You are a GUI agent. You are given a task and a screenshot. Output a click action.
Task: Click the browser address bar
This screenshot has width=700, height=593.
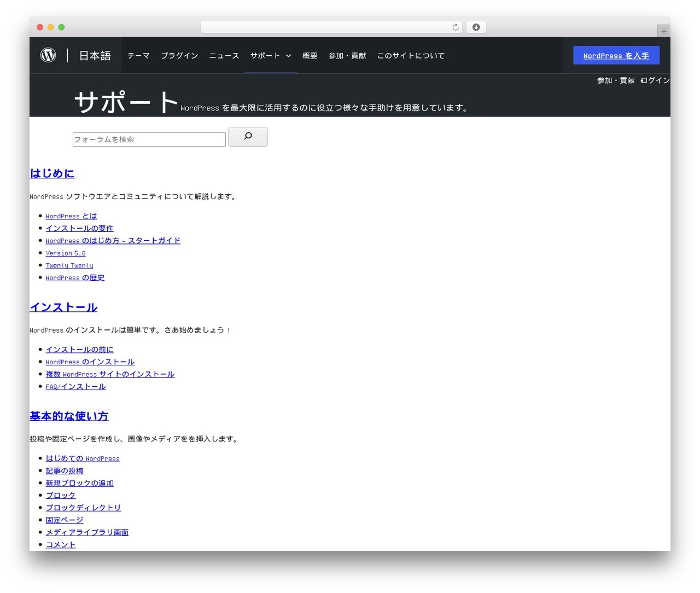tap(331, 27)
